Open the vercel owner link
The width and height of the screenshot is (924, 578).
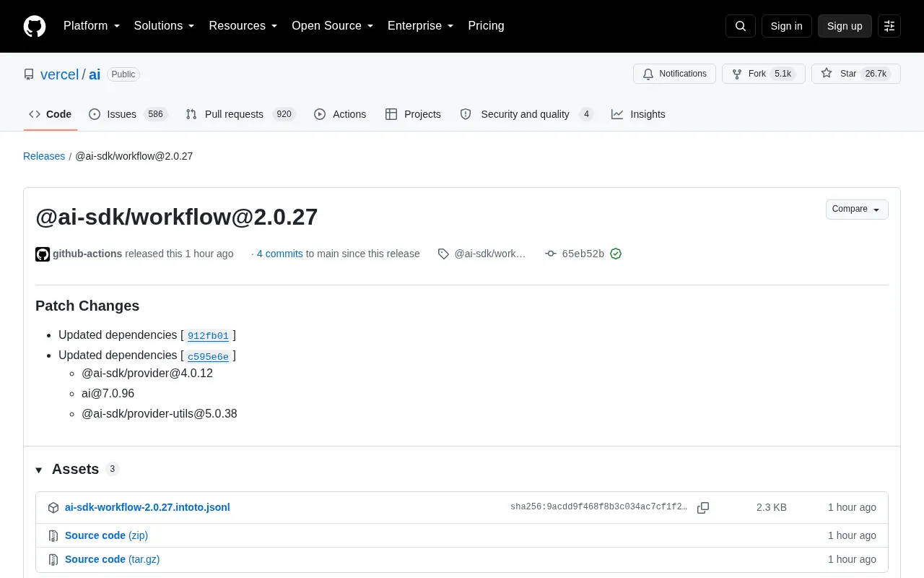59,74
